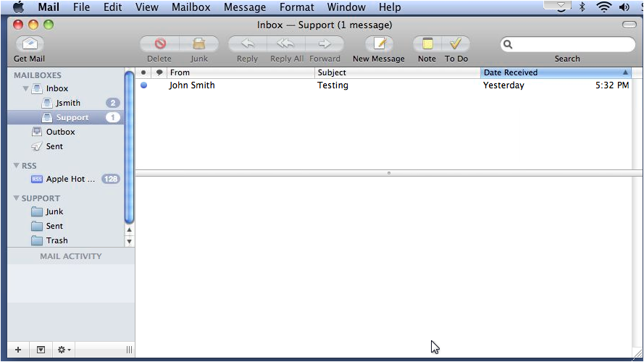Compose with New Message icon
The image size is (644, 362).
tap(379, 43)
